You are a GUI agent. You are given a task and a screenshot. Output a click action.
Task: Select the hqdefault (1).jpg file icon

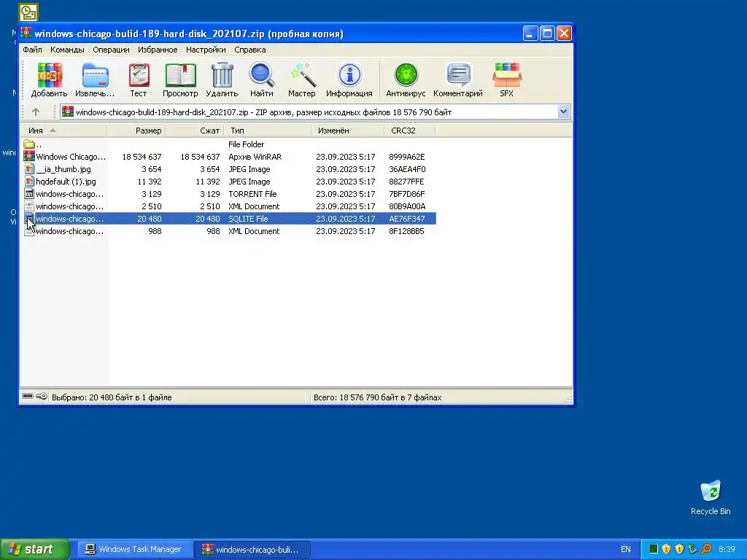(x=29, y=182)
